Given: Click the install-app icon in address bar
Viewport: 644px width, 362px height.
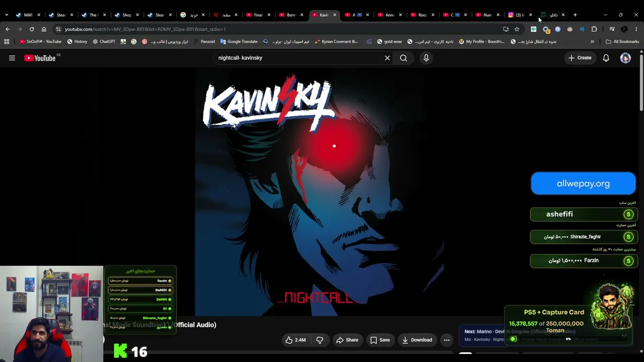Looking at the screenshot, I should tap(506, 29).
